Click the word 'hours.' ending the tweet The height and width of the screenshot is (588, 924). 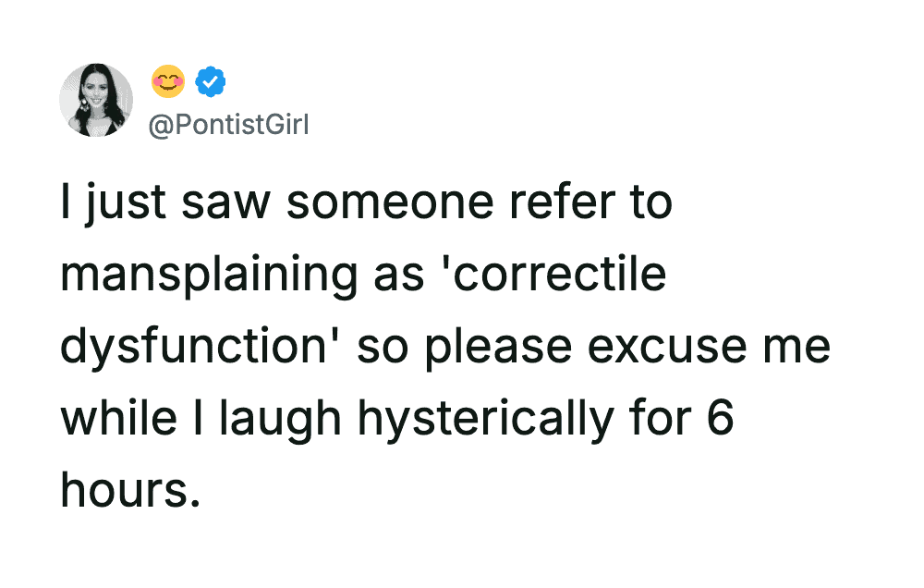[x=129, y=489]
